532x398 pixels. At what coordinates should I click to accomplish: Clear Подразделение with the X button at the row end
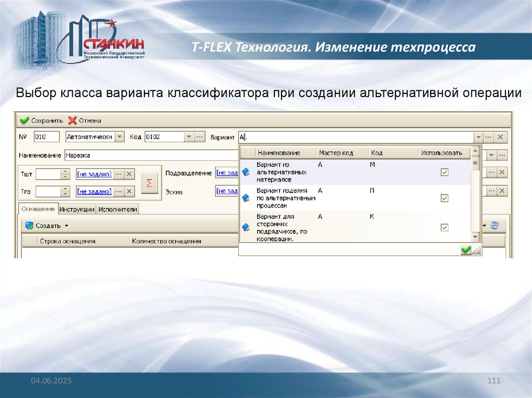tap(502, 172)
